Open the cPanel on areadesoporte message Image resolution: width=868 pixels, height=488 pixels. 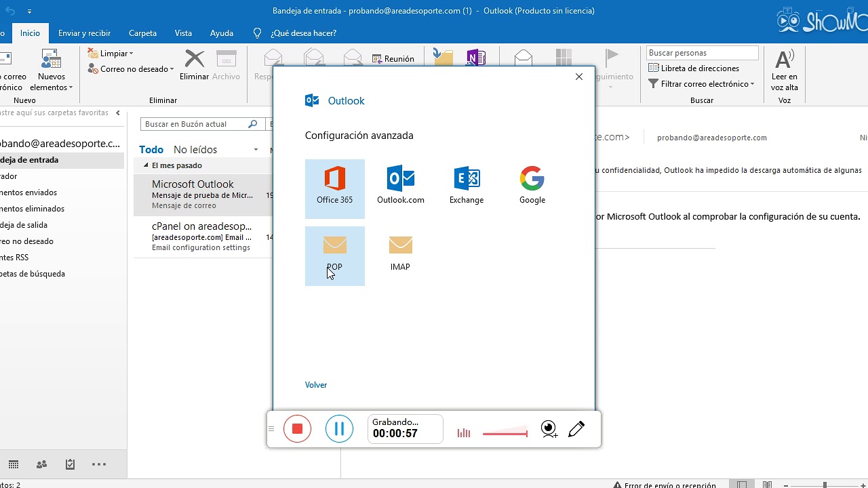(203, 237)
